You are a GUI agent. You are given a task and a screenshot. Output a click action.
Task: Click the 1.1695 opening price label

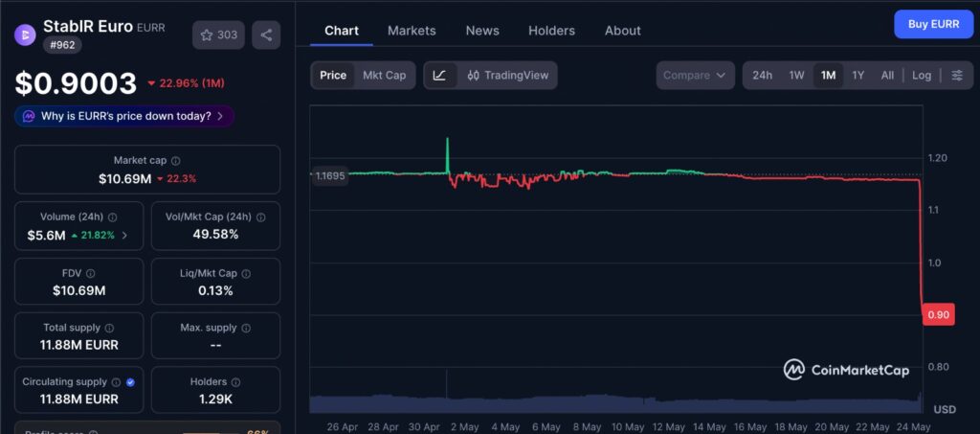pyautogui.click(x=330, y=175)
